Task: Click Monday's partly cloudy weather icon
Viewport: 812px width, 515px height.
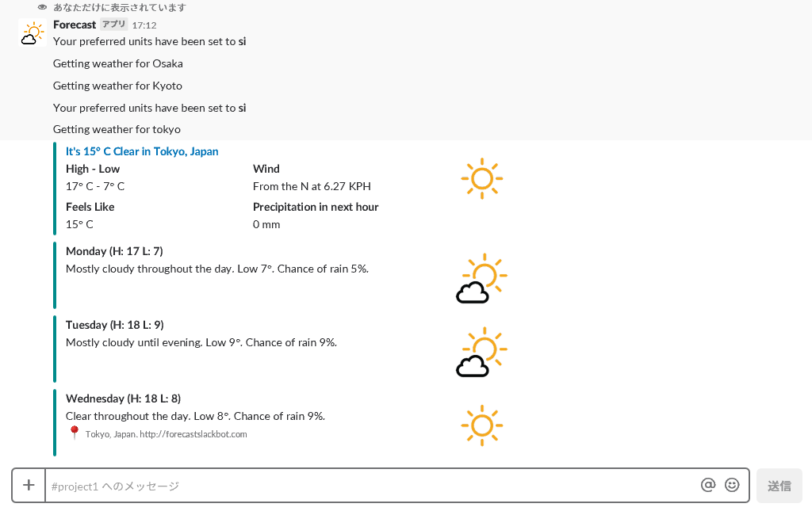Action: pyautogui.click(x=481, y=279)
